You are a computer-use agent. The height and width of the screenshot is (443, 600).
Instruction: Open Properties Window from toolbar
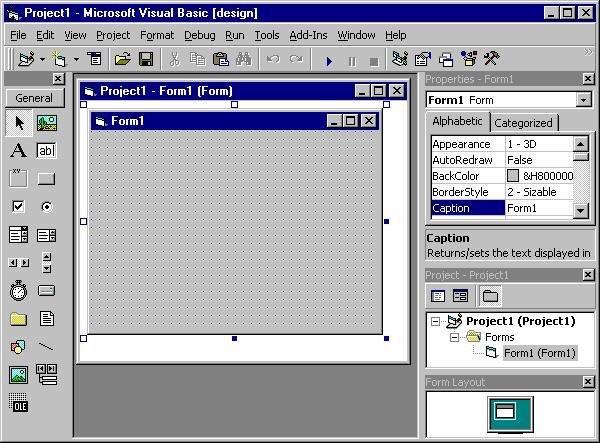423,59
